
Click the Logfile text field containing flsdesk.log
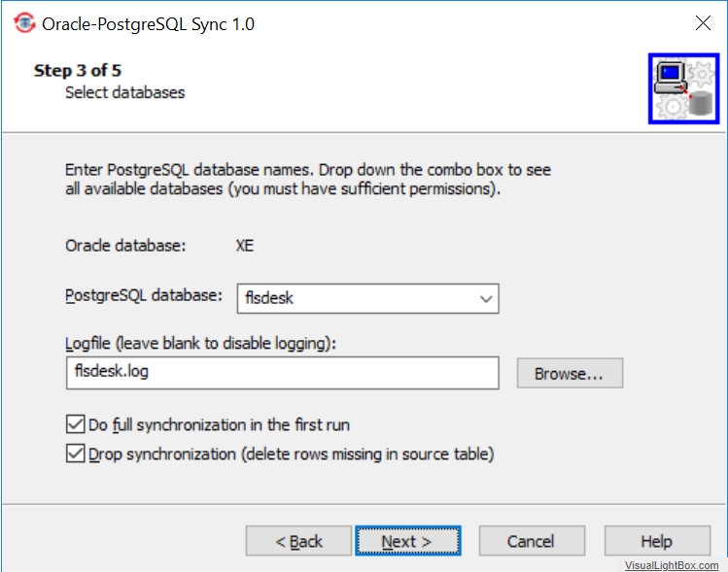coord(283,373)
